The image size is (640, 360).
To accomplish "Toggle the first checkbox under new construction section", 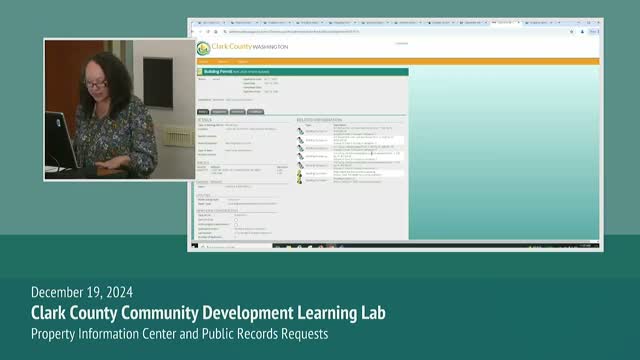I will click(x=236, y=220).
